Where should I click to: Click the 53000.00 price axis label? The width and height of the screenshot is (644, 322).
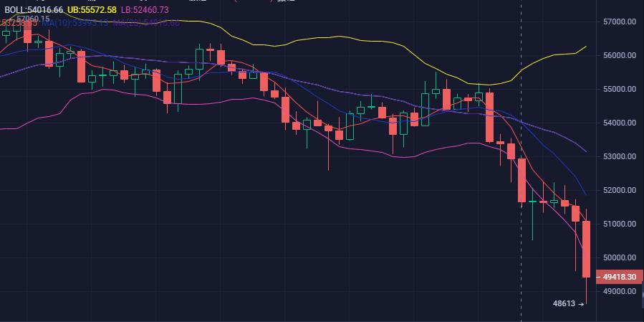(x=620, y=156)
